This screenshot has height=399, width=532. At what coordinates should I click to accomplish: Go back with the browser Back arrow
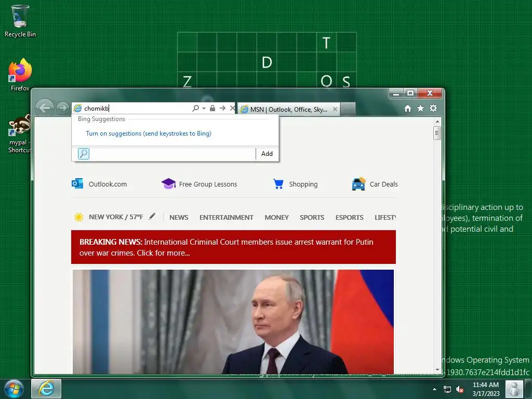(x=45, y=108)
